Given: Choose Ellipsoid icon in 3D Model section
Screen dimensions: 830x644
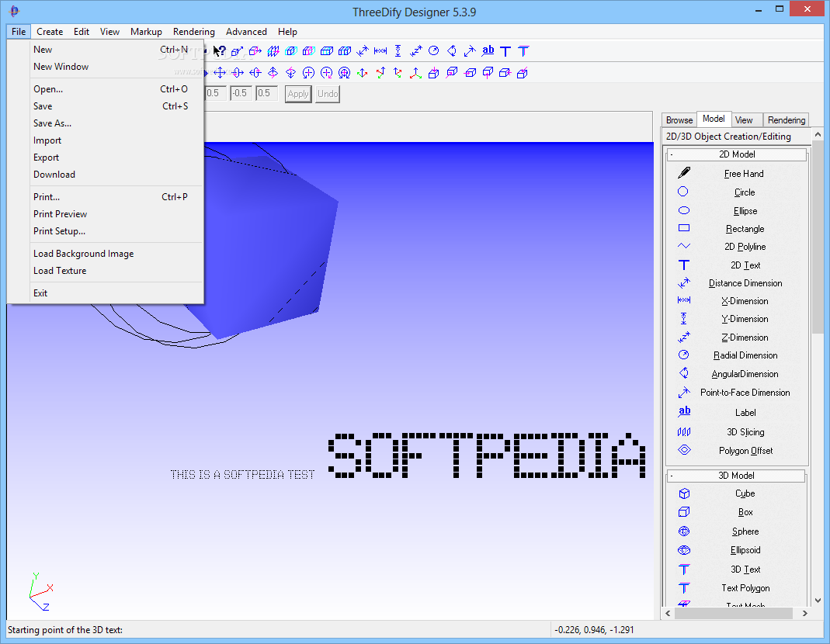Looking at the screenshot, I should (684, 550).
